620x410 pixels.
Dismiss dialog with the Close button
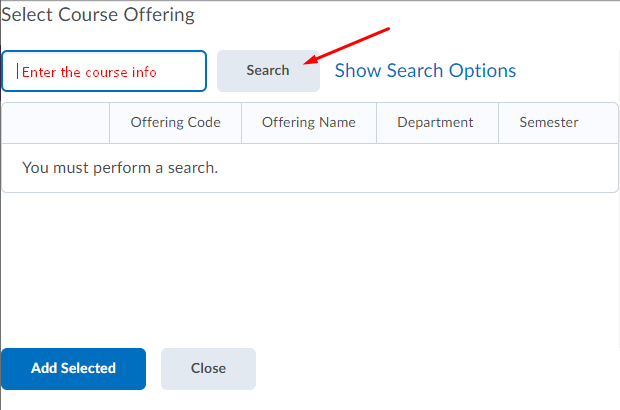coord(208,368)
